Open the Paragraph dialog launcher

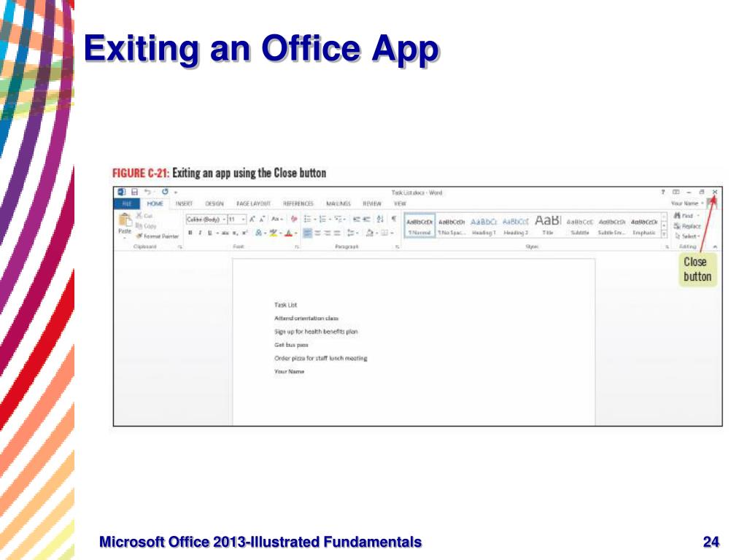(398, 246)
